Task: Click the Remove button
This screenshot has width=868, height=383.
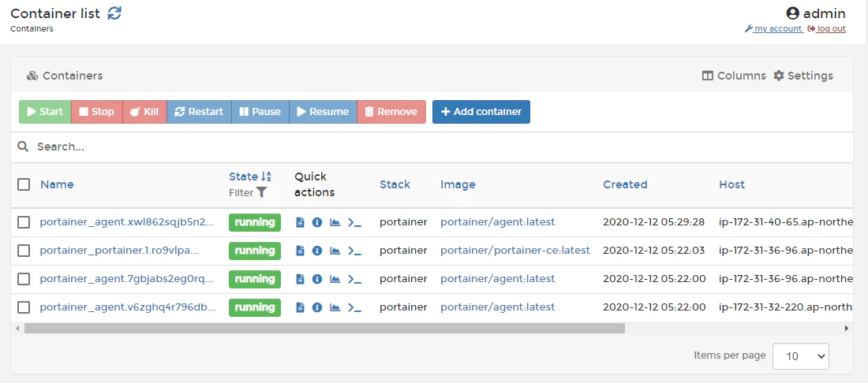Action: click(391, 112)
